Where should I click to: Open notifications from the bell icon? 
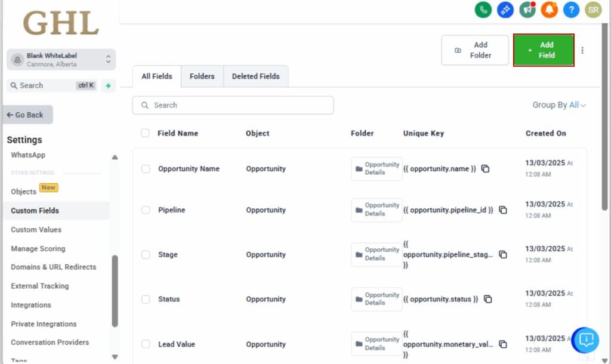tap(549, 10)
